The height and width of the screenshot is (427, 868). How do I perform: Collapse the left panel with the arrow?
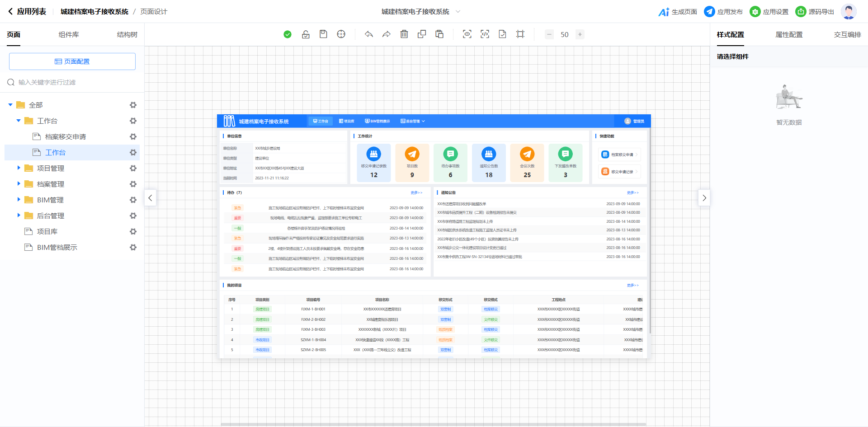pos(151,198)
